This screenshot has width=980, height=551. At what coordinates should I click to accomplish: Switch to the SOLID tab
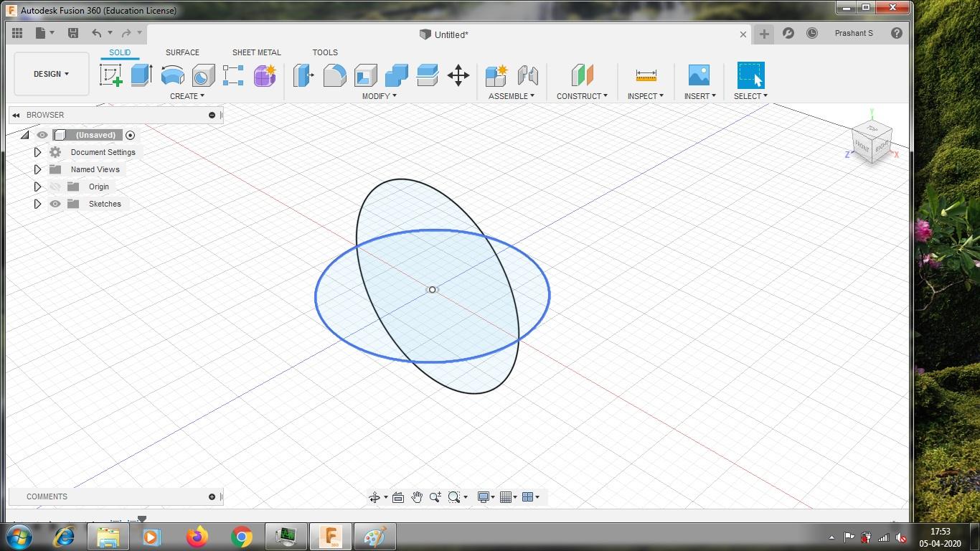click(x=120, y=52)
